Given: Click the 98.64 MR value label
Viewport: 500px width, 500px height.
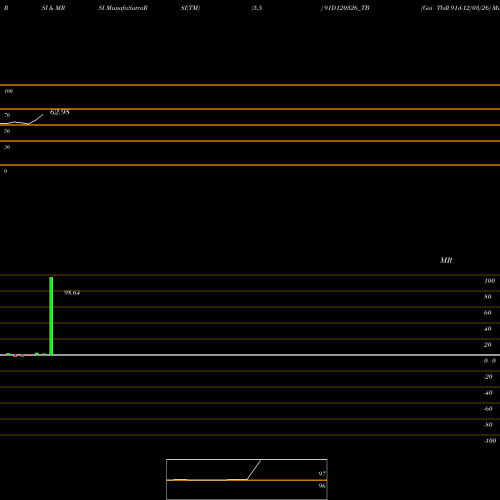Looking at the screenshot, I should [72, 293].
